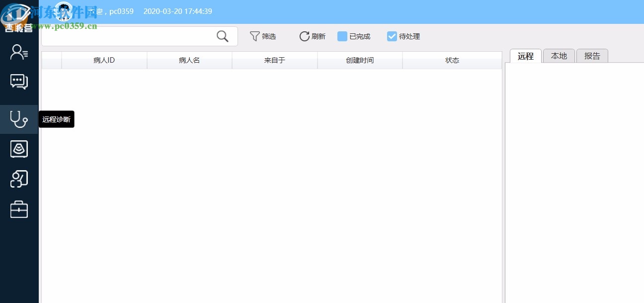
Task: Enable the 已完成 completed checkbox
Action: tap(342, 36)
